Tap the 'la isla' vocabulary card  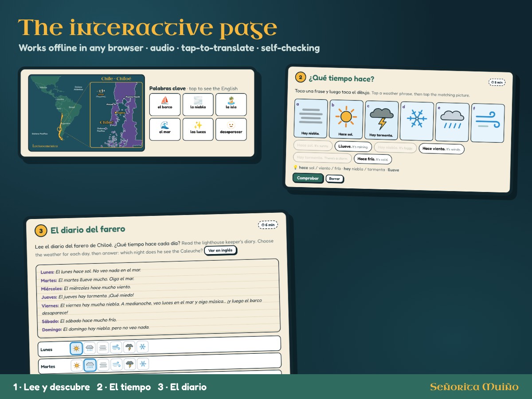[231, 105]
